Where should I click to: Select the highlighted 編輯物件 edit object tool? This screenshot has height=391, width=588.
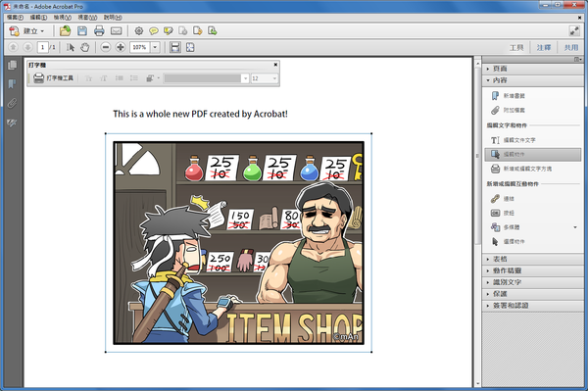click(x=532, y=155)
